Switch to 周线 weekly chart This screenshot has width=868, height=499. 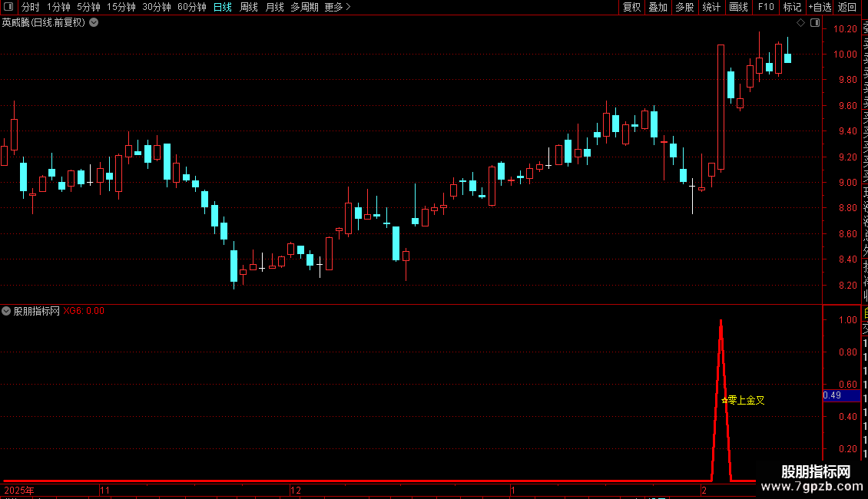coord(249,7)
